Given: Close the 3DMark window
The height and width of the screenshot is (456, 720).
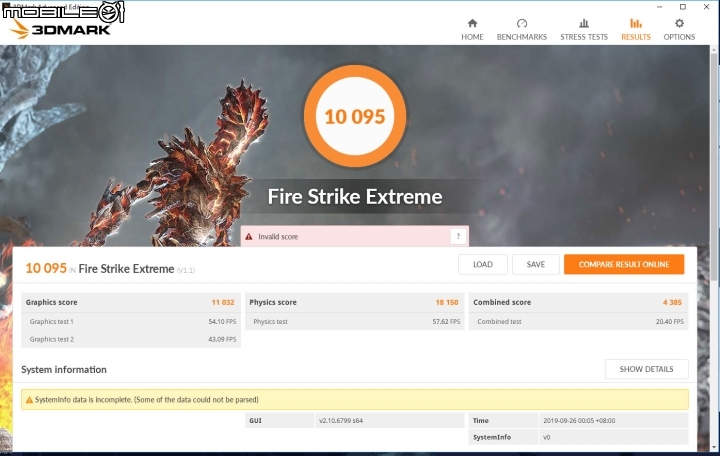Looking at the screenshot, I should (706, 7).
